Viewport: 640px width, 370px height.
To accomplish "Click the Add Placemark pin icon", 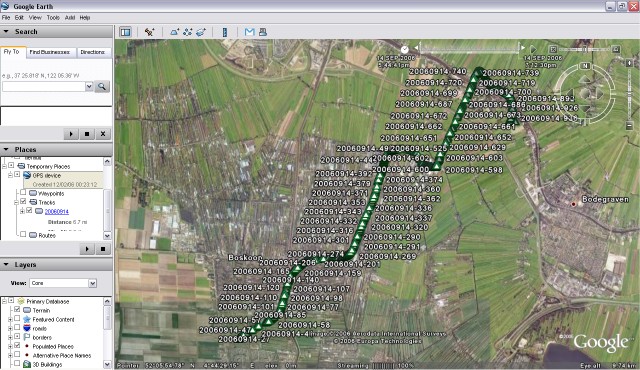I will click(x=149, y=32).
